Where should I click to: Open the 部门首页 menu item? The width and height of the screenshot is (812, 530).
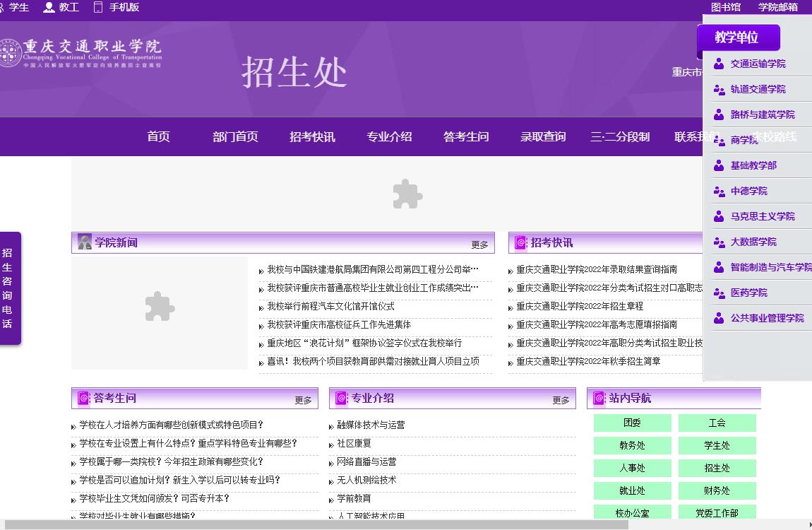coord(235,136)
